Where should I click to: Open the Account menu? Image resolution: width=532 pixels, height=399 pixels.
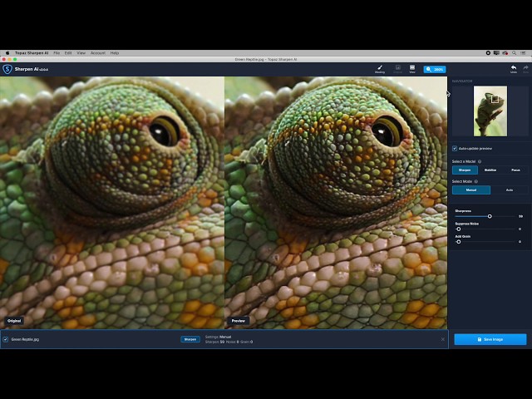coord(97,52)
